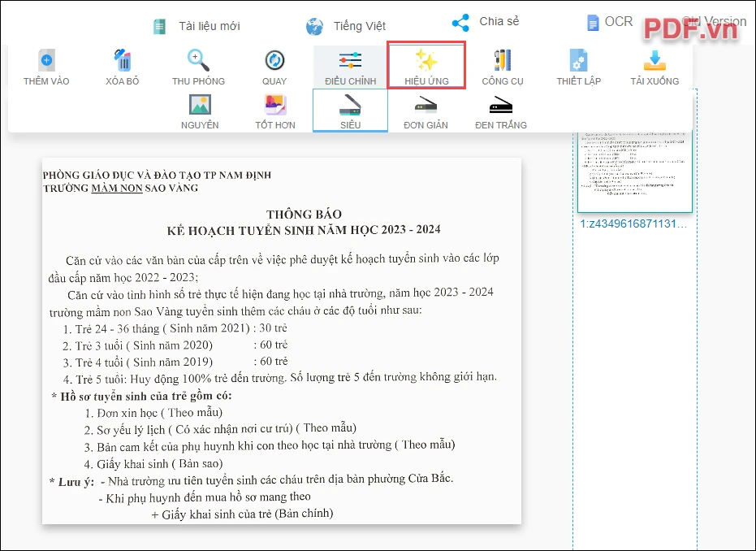
Task: Rotate the page with QUAY
Action: tap(274, 67)
